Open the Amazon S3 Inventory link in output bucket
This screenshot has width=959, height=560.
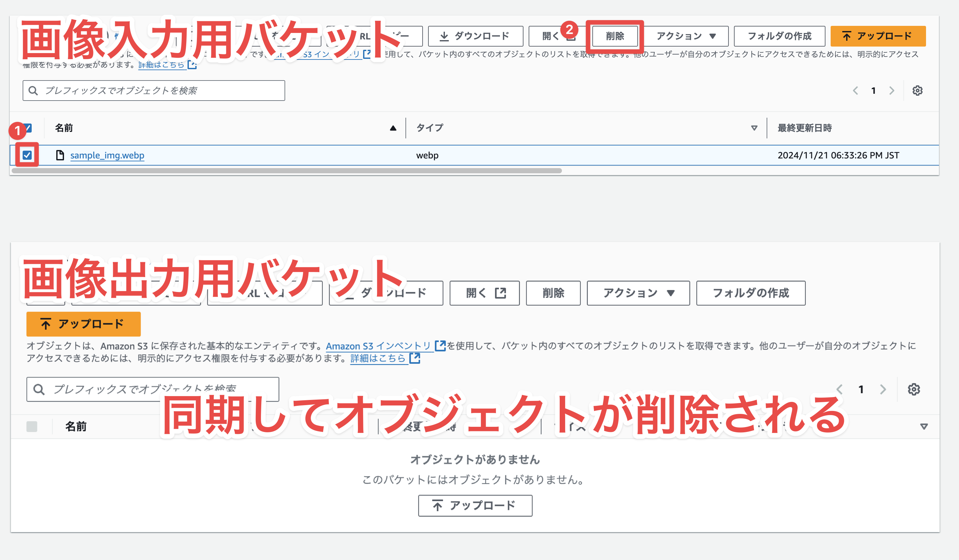(385, 346)
